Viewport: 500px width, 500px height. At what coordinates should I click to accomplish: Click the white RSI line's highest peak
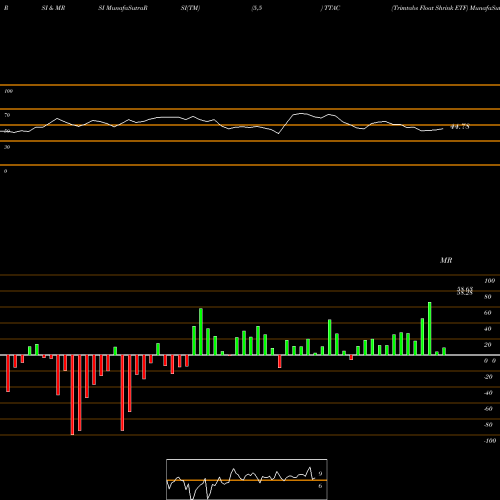click(301, 113)
